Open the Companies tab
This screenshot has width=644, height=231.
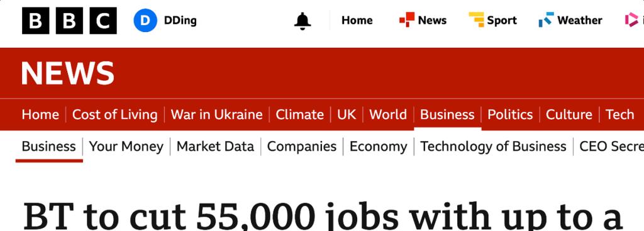pyautogui.click(x=302, y=147)
